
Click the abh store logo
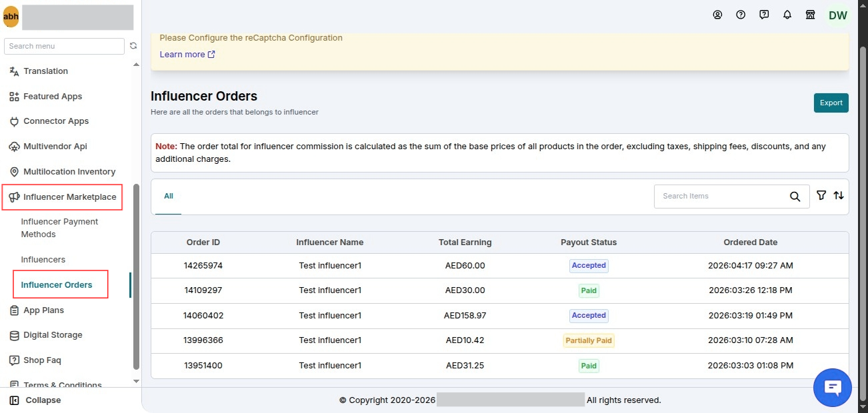11,17
